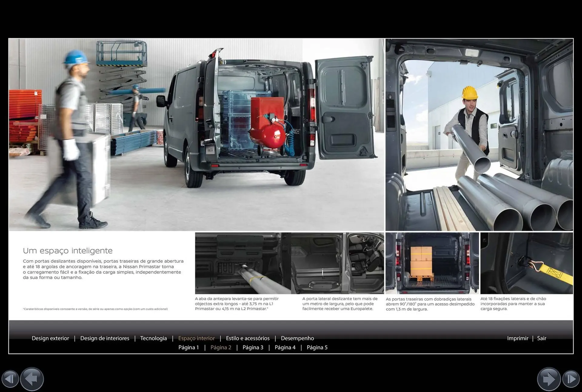Switch to the Design exterior tab

click(50, 338)
